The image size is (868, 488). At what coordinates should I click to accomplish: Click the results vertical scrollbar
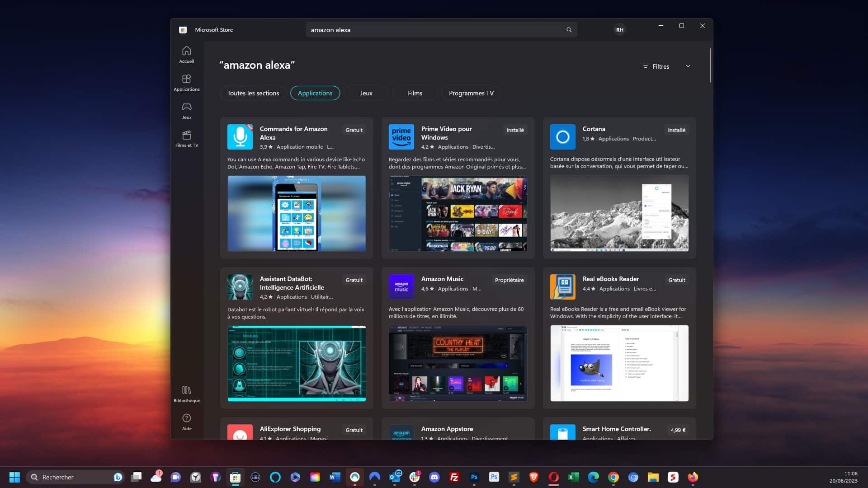click(710, 66)
